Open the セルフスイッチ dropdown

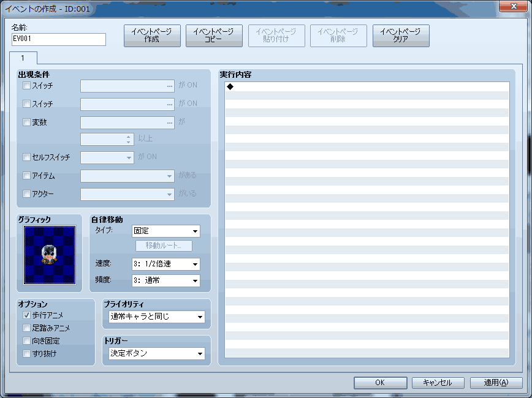click(107, 157)
